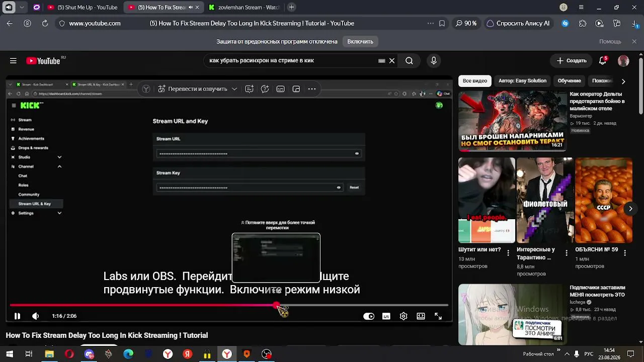Submit search with the magnifier button

tap(409, 61)
